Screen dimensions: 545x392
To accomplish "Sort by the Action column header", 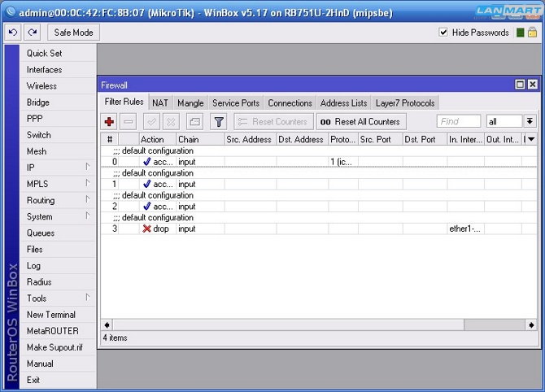I will (158, 139).
